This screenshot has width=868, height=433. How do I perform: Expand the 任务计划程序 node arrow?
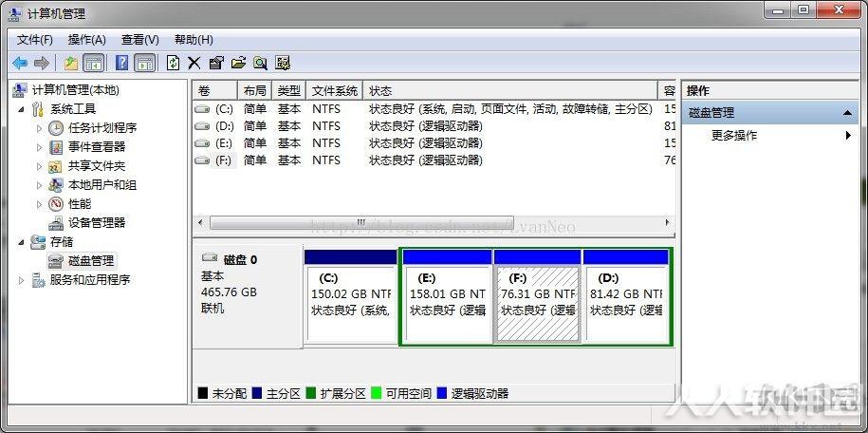point(39,128)
